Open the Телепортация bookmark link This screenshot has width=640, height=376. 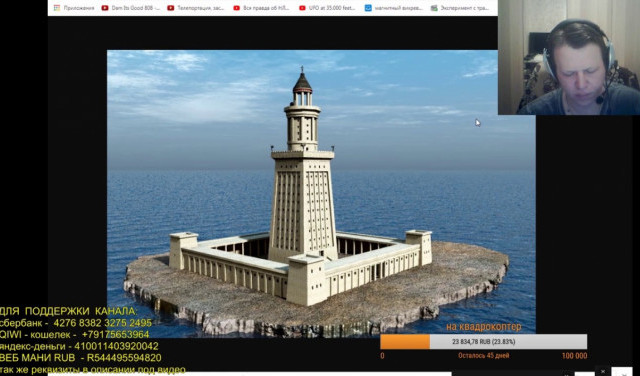(x=201, y=8)
